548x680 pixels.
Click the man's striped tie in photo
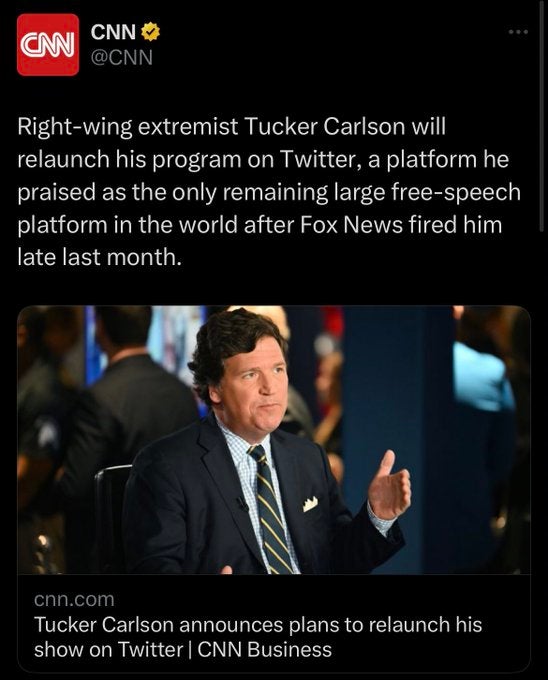pos(272,510)
